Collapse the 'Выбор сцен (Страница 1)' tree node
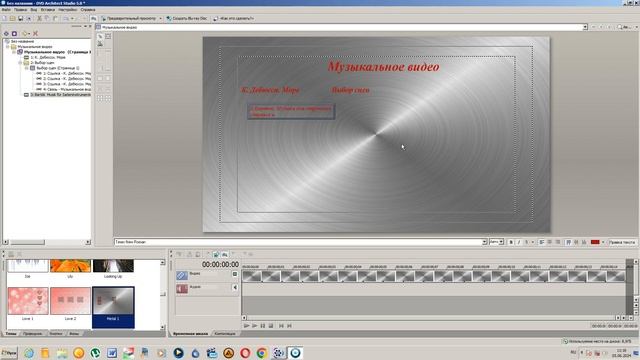The image size is (640, 360). (x=27, y=68)
